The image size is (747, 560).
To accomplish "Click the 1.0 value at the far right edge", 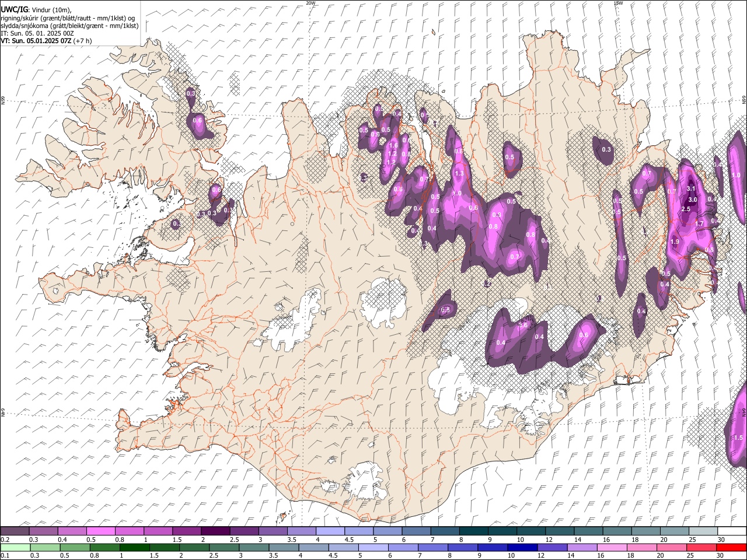I will pos(736,175).
